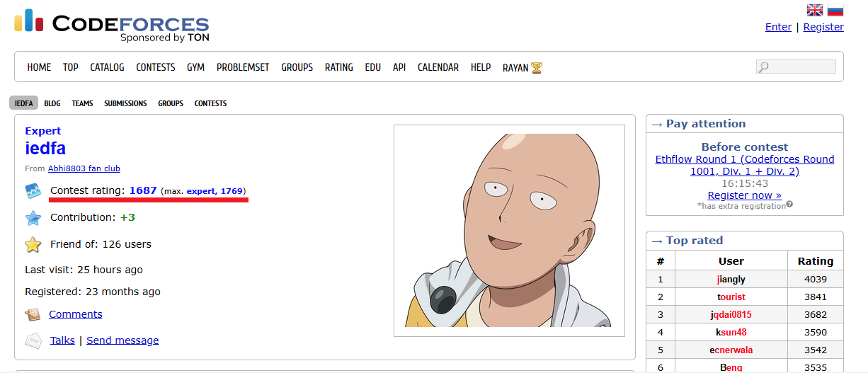The image size is (868, 373).
Task: Switch to the CONTESTS profile tab
Action: [x=211, y=103]
